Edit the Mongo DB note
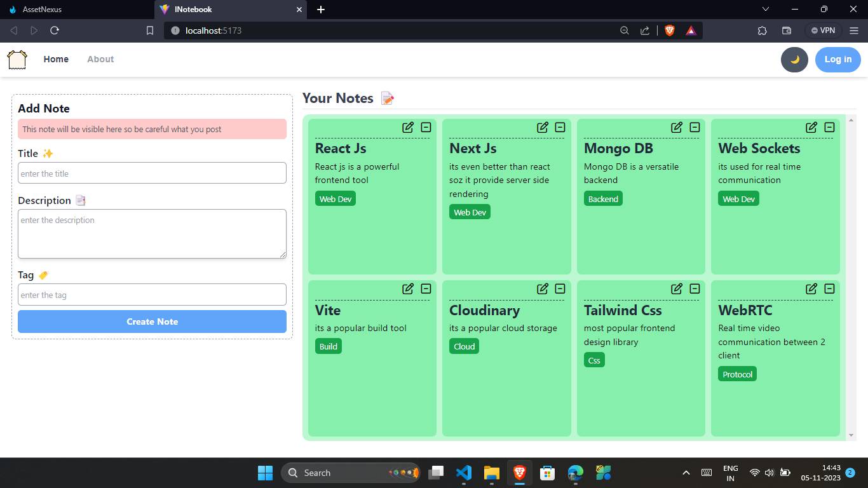This screenshot has width=868, height=488. pyautogui.click(x=677, y=127)
